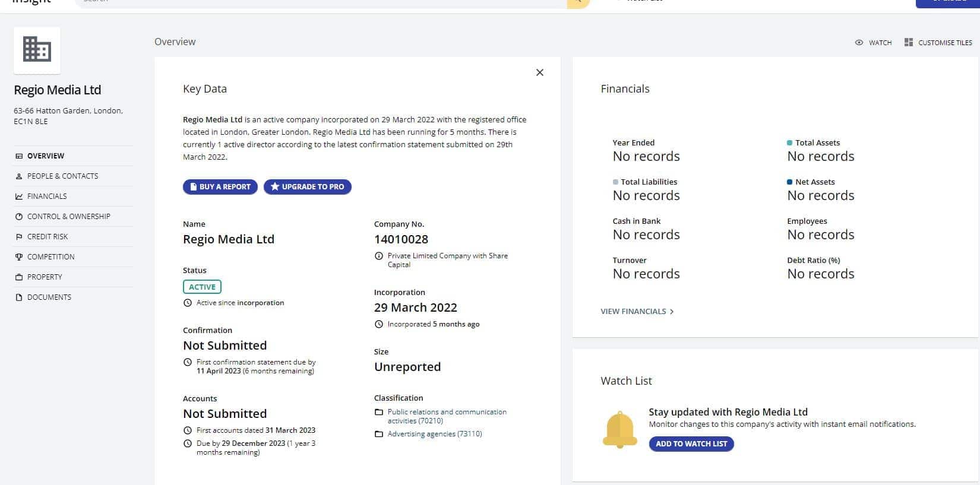Go to People & Contacts section
This screenshot has width=980, height=485.
(x=62, y=176)
